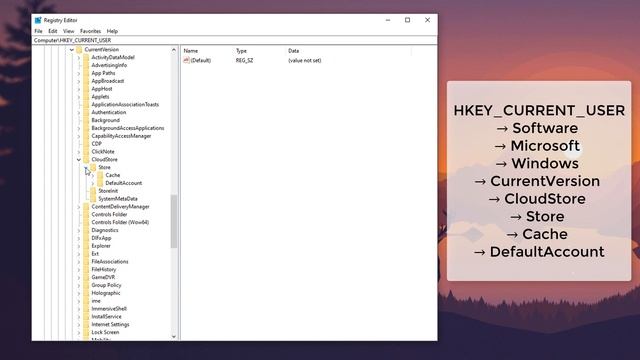640x360 pixels.
Task: Select the ClickNote folder icon
Action: [x=86, y=152]
